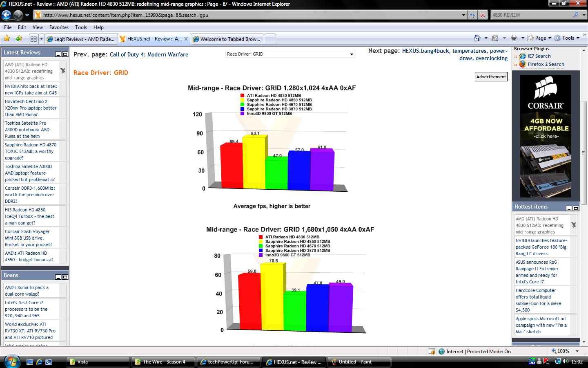
Task: Click the RSS feeds icon
Action: click(495, 38)
